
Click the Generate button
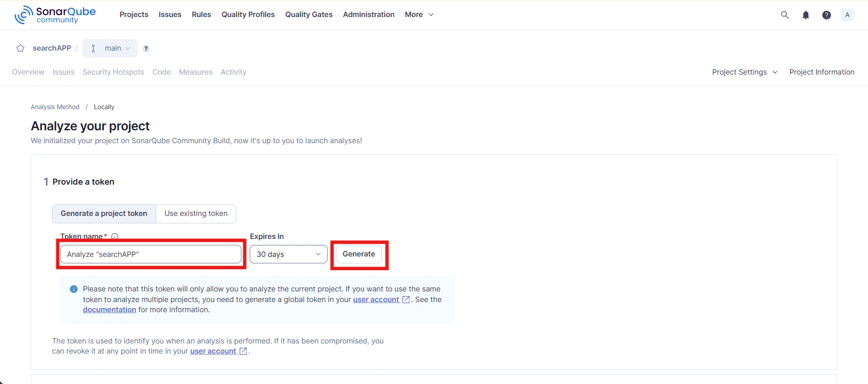pyautogui.click(x=359, y=254)
